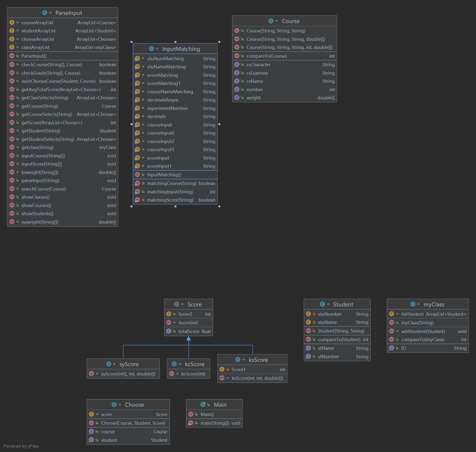
Task: Select the Choose(Course, Student, Score) constructor
Action: pyautogui.click(x=133, y=423)
